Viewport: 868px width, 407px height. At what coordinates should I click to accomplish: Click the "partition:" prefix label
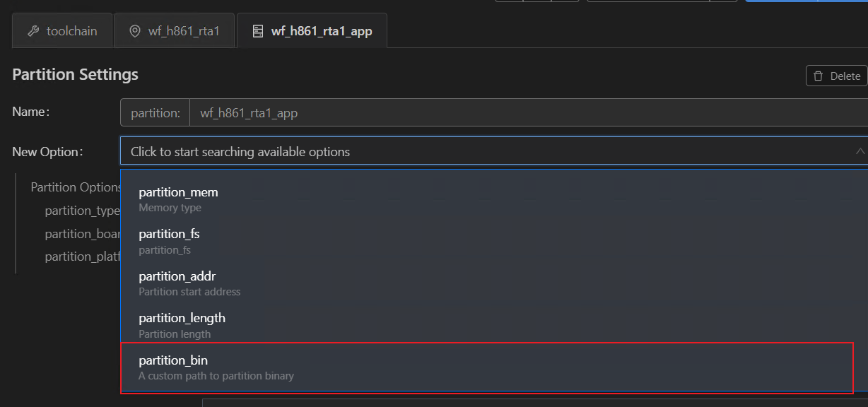pyautogui.click(x=156, y=113)
